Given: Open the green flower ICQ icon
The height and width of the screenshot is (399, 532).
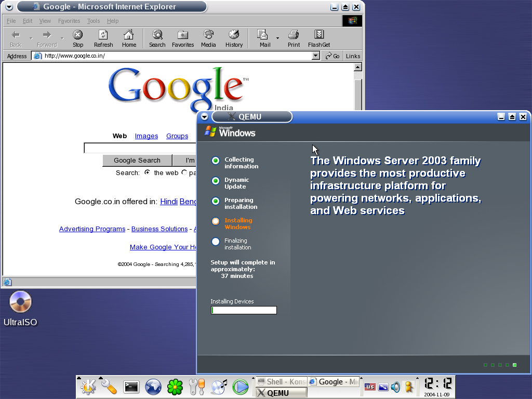Looking at the screenshot, I should click(x=175, y=387).
